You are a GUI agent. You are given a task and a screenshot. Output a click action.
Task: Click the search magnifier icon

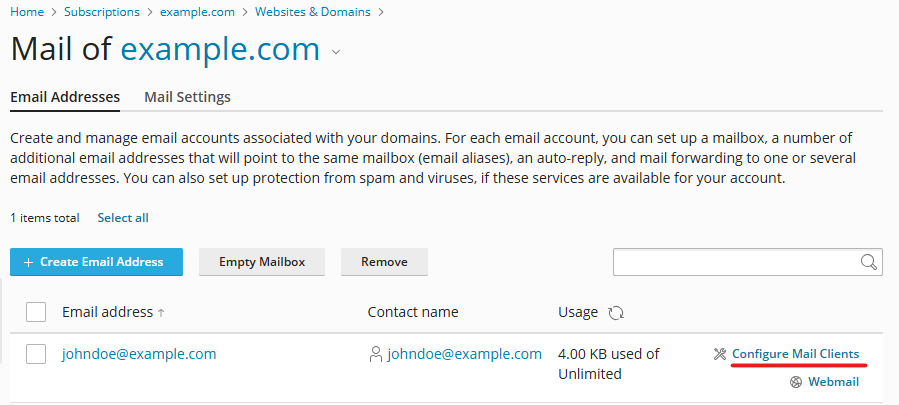(869, 262)
